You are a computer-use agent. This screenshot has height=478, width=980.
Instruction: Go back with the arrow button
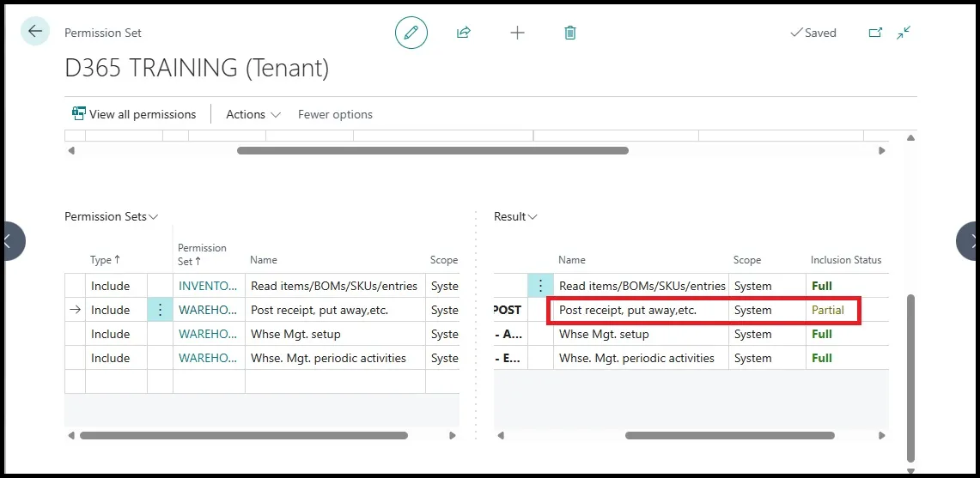click(x=35, y=31)
